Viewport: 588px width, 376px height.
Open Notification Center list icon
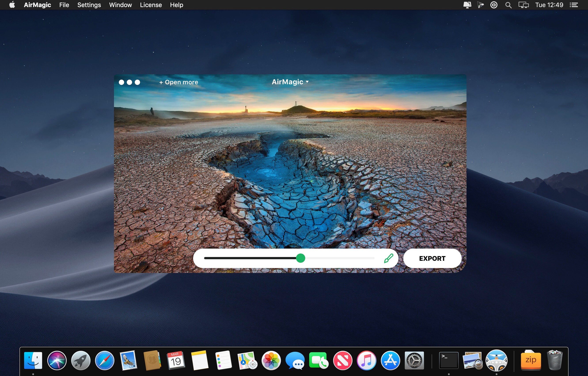coord(574,5)
